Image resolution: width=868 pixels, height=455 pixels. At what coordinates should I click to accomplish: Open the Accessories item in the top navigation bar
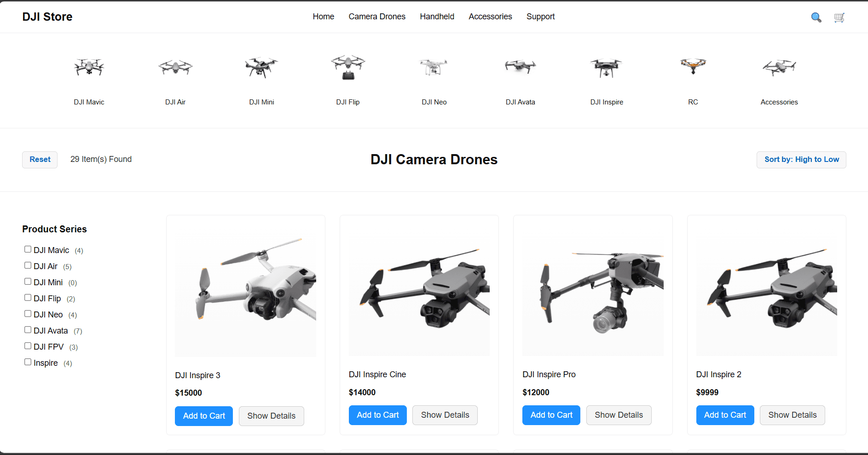(490, 17)
